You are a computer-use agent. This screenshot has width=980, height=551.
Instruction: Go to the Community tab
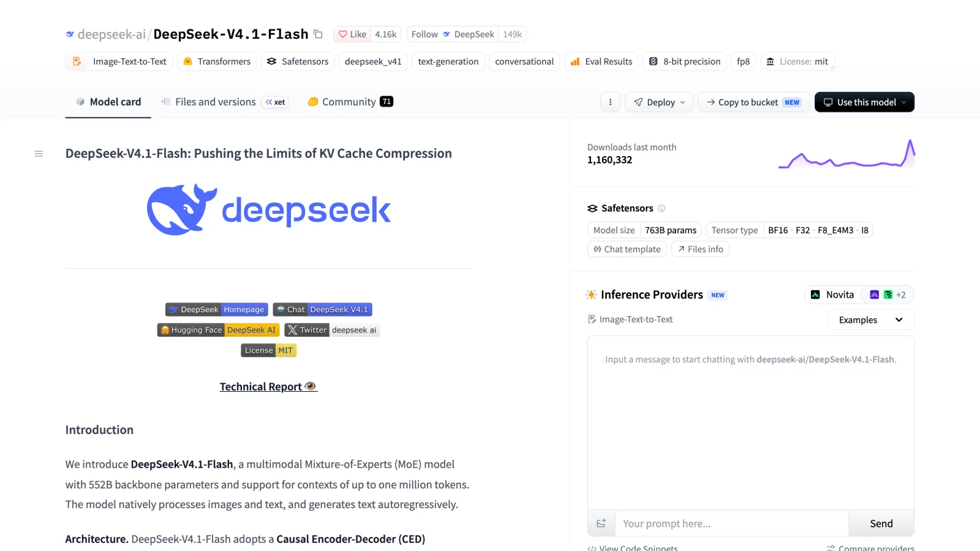pos(350,102)
